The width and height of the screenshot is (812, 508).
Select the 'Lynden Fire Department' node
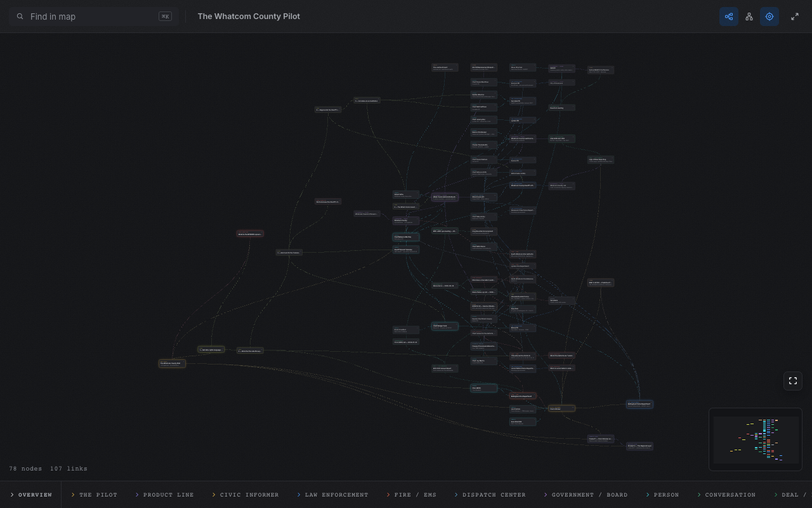click(523, 266)
